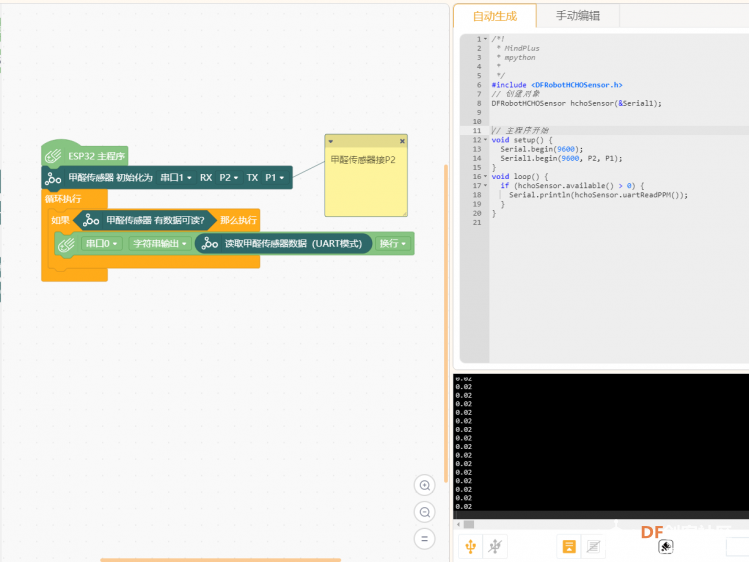Screen dimensions: 749x562
Task: Reset workspace zoom with the equals button
Action: 424,539
